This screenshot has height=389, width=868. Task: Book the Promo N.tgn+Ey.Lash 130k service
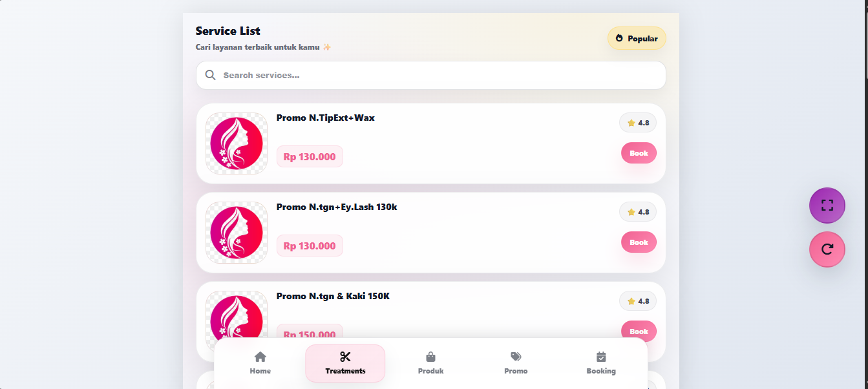639,242
